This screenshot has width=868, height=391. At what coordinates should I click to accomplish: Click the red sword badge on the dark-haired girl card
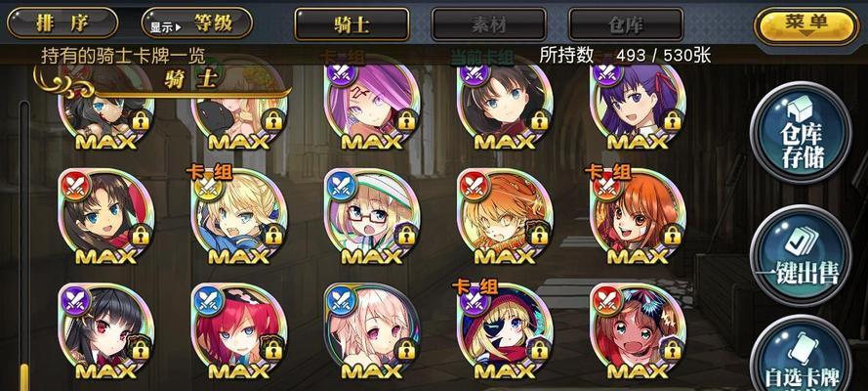pyautogui.click(x=76, y=186)
